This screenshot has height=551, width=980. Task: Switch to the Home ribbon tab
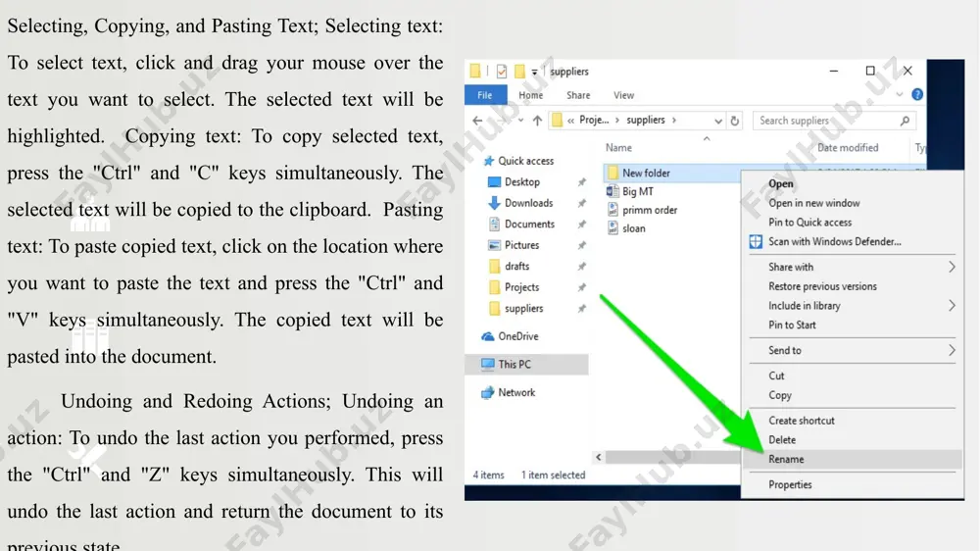(x=530, y=95)
